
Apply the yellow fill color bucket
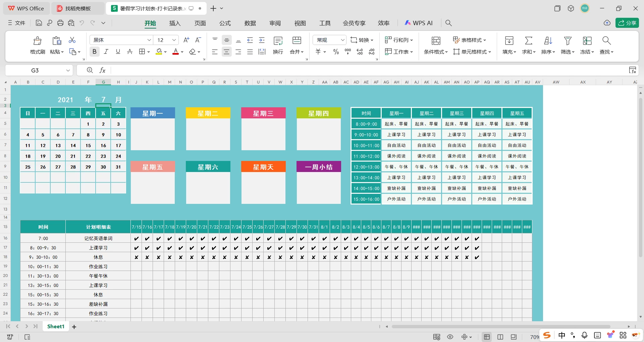159,52
